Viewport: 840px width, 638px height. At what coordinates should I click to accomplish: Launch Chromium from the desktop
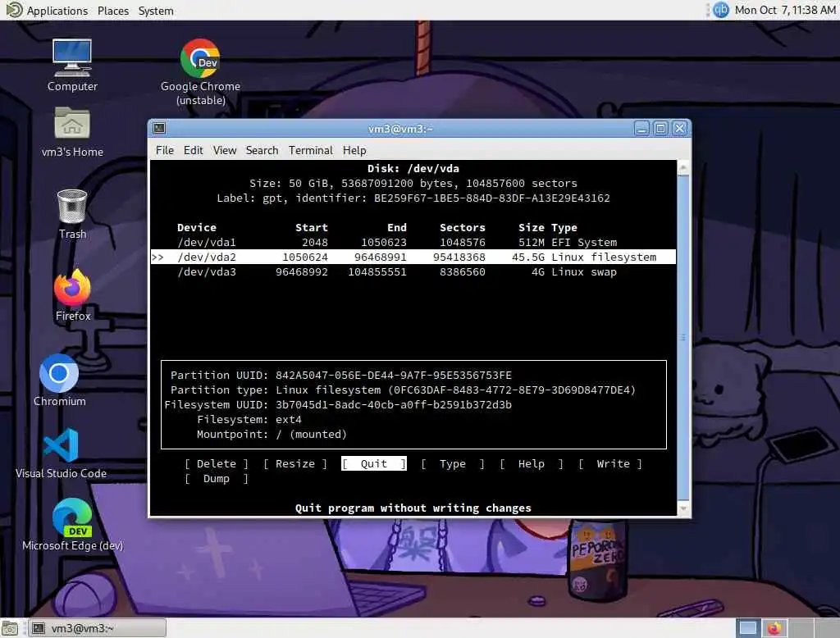[59, 381]
